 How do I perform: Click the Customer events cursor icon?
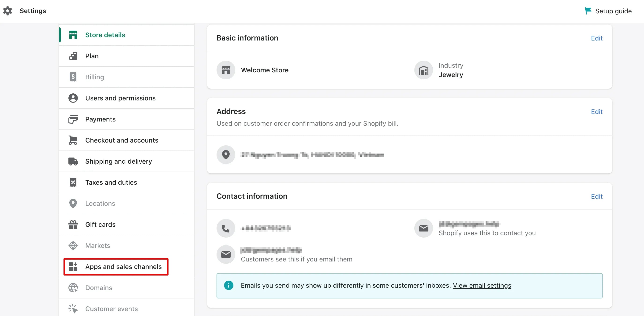73,309
